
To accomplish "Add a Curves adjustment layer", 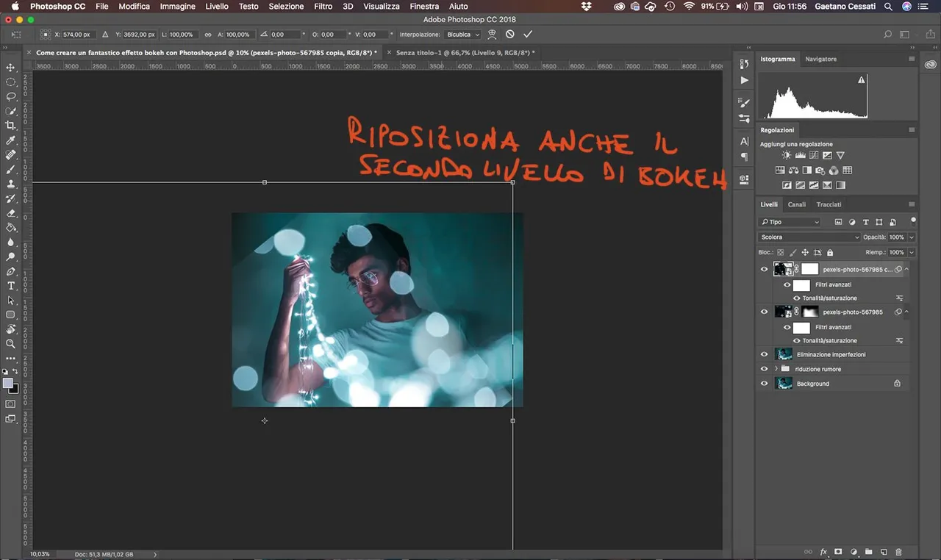I will [814, 156].
